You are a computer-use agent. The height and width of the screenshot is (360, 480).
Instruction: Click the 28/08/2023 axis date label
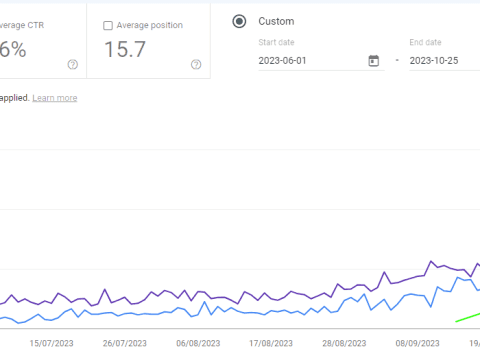(x=344, y=343)
